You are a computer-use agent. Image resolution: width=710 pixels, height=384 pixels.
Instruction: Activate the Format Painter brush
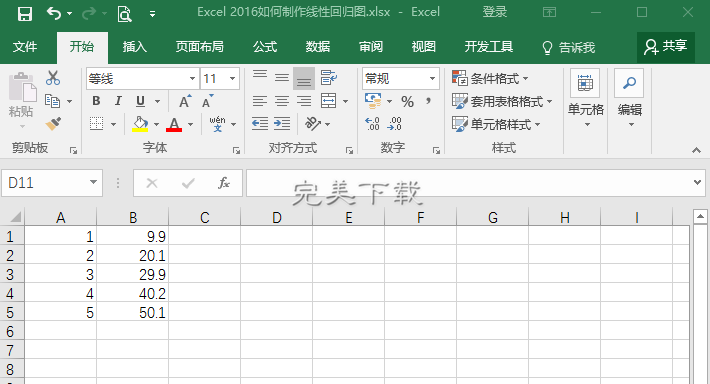tap(53, 124)
